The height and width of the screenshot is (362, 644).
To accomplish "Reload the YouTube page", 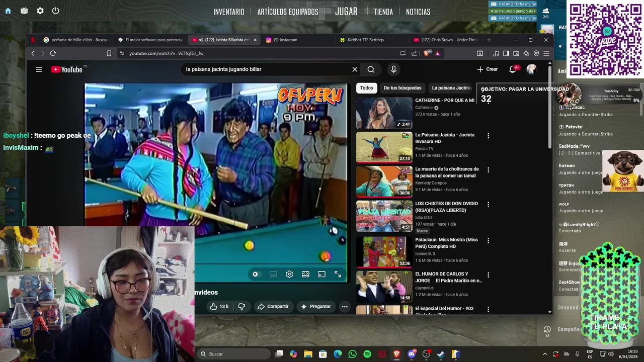I will pyautogui.click(x=53, y=53).
